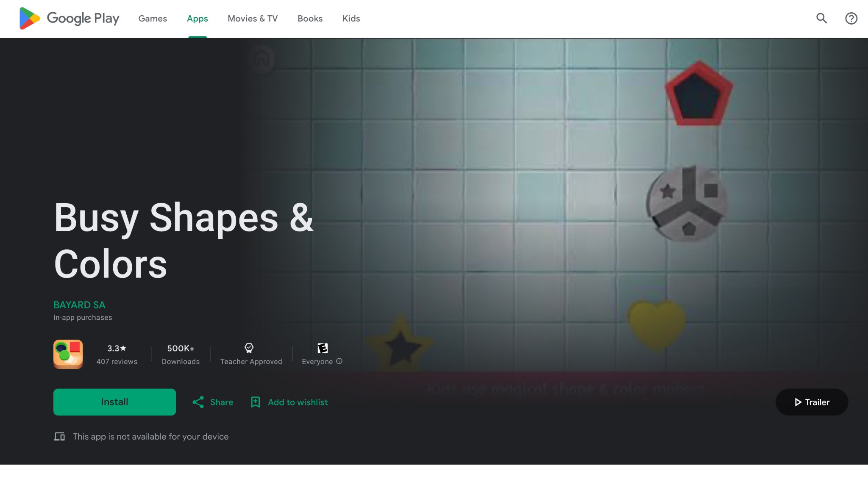This screenshot has width=868, height=479.
Task: Play the Trailer video
Action: pyautogui.click(x=812, y=402)
